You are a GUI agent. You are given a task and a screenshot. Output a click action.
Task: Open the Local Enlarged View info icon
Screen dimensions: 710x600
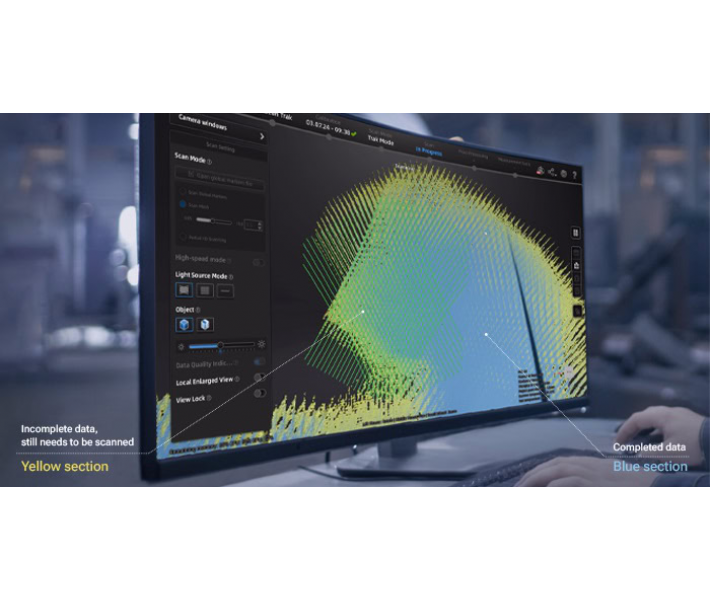pyautogui.click(x=237, y=379)
